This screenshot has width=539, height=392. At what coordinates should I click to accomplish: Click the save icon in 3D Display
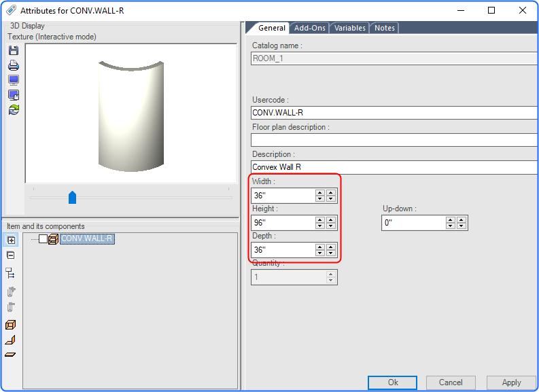(13, 51)
